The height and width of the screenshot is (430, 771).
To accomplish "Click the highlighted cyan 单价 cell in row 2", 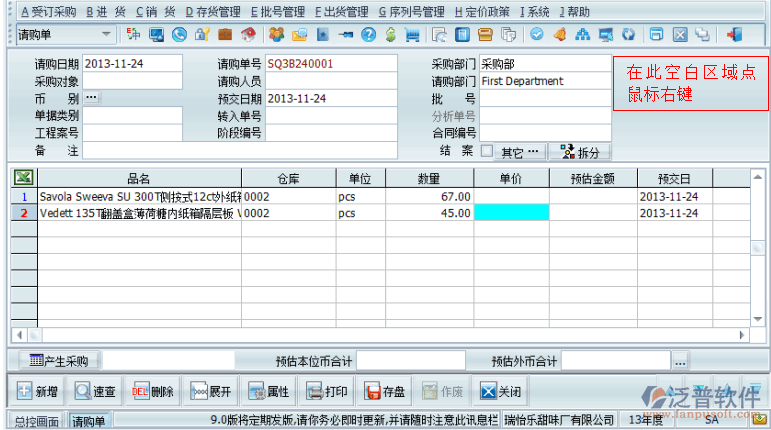I will (511, 213).
